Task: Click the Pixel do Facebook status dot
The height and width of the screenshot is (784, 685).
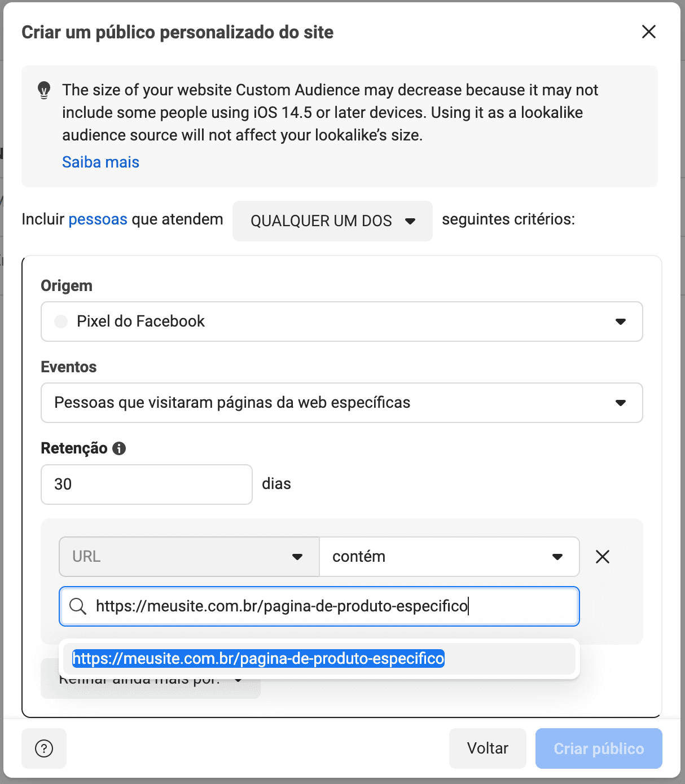Action: click(61, 321)
